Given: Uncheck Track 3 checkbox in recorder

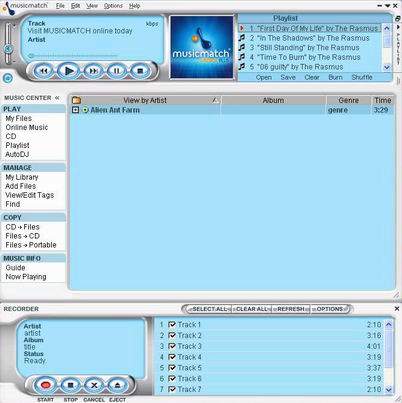Looking at the screenshot, I should pos(172,346).
